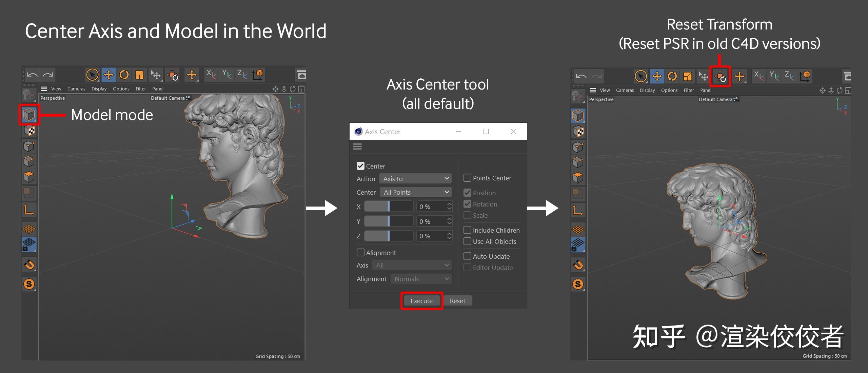Select Model mode in left viewport sidebar
The height and width of the screenshot is (373, 868).
coord(29,115)
